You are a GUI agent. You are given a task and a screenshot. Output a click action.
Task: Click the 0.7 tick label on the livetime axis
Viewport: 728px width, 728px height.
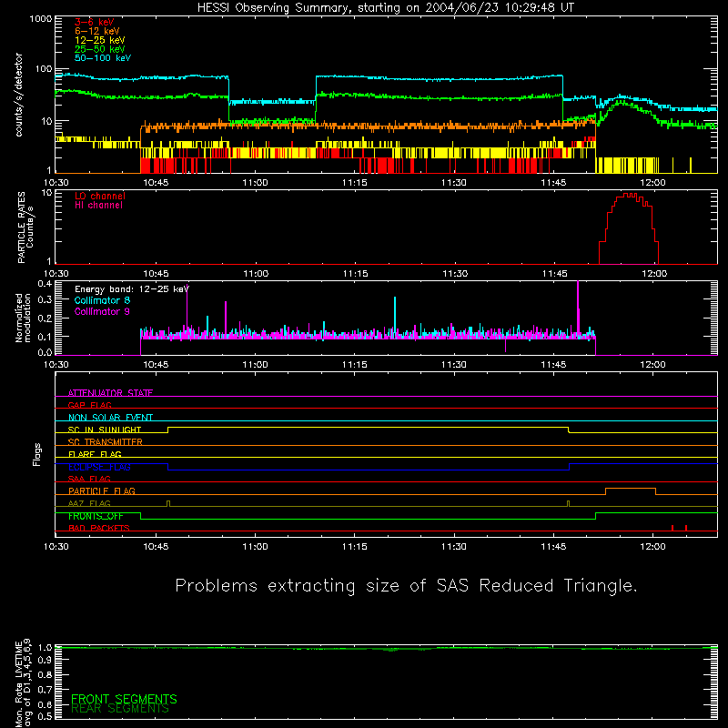(x=45, y=690)
